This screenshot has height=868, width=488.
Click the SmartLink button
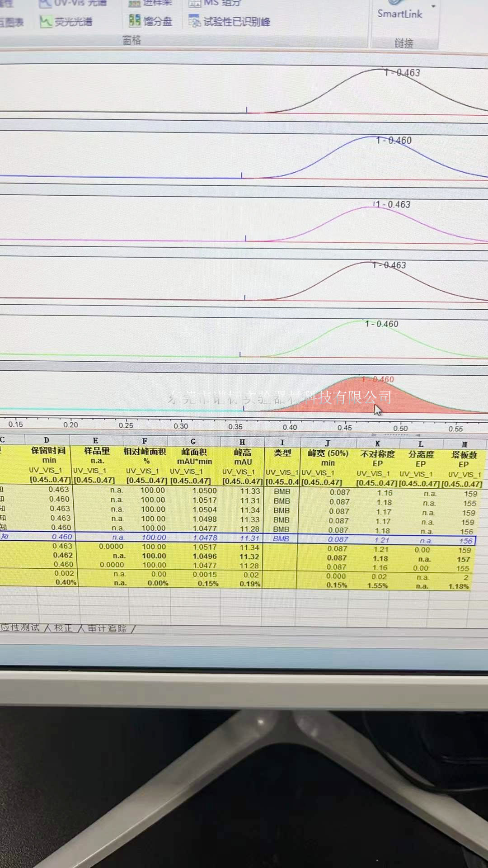(399, 14)
